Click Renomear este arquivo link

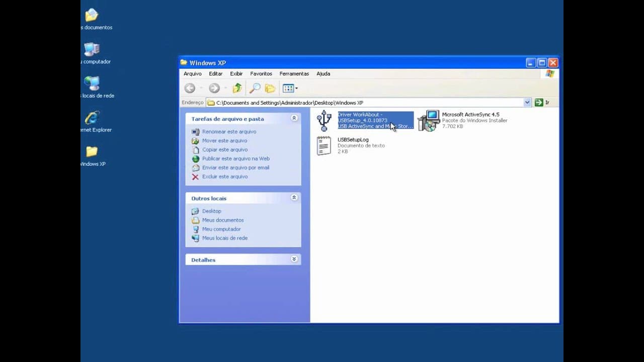pyautogui.click(x=229, y=132)
